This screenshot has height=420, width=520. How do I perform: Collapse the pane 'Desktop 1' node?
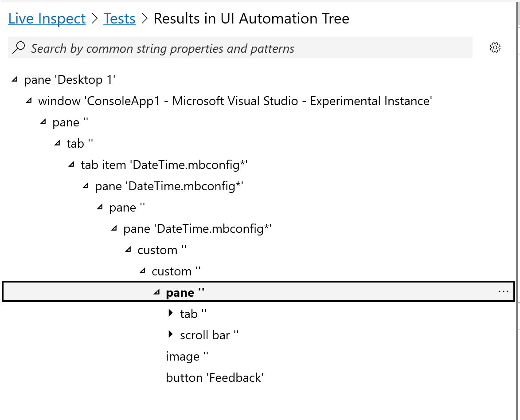[14, 79]
